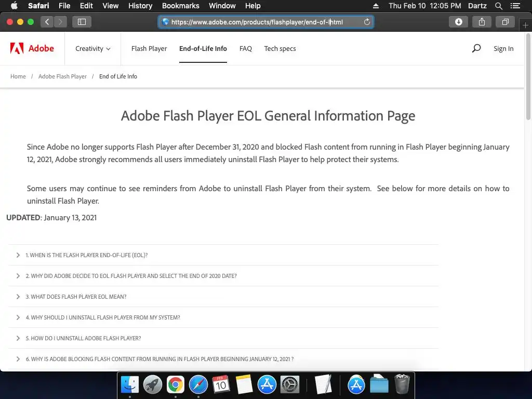Click the menu bar date and time

click(425, 6)
